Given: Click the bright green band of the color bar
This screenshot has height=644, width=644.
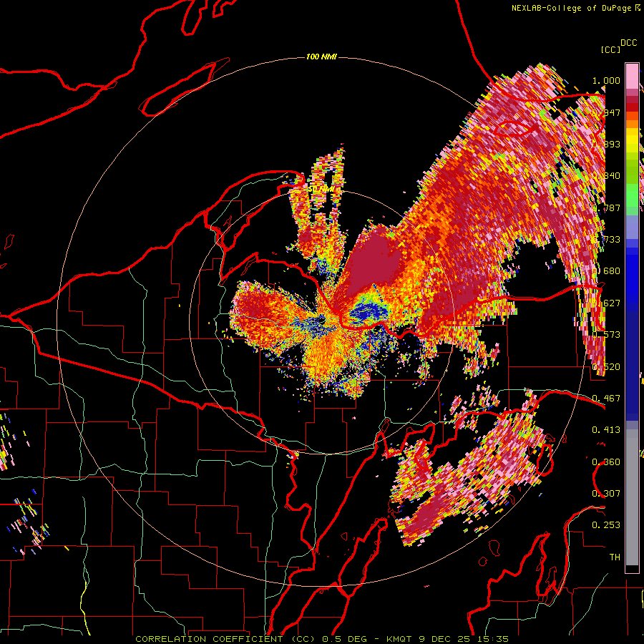Looking at the screenshot, I should point(632,195).
